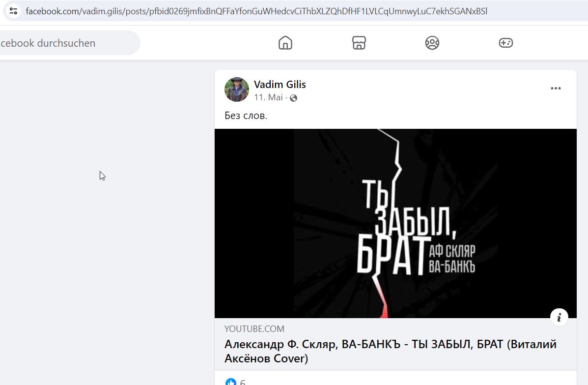Viewport: 588px width, 385px height.
Task: Open the YouTube video preview thumbnail
Action: 395,223
